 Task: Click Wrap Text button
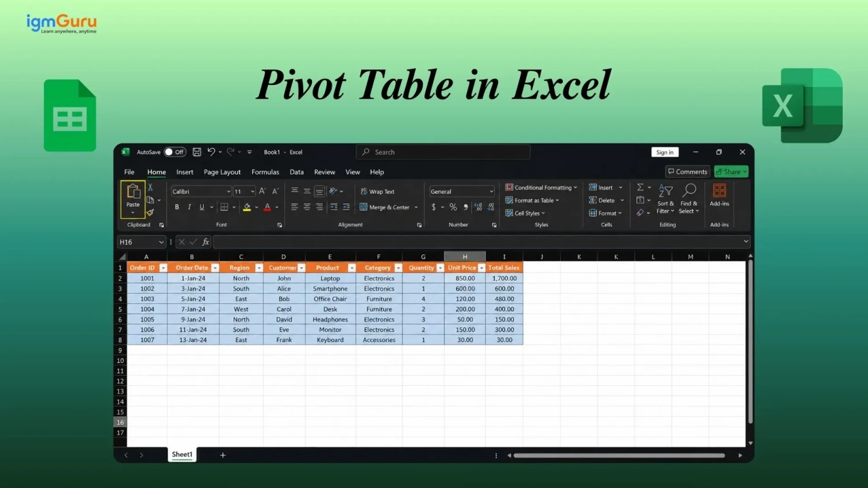tap(377, 192)
